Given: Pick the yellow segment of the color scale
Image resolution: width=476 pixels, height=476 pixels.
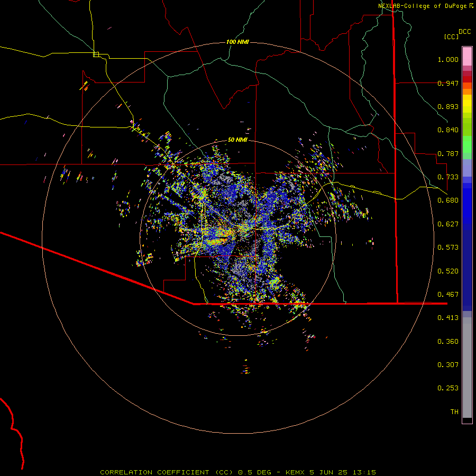Looking at the screenshot, I should point(467,104).
